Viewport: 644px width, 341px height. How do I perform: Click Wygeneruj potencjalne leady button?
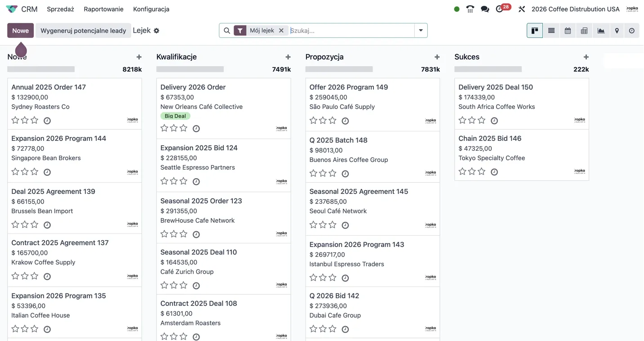point(83,31)
